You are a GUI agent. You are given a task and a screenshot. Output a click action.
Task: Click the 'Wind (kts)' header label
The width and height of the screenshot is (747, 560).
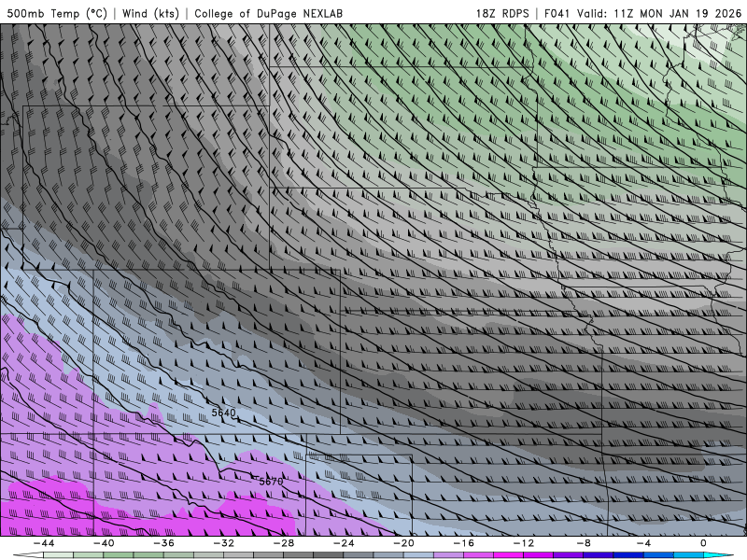click(x=151, y=13)
